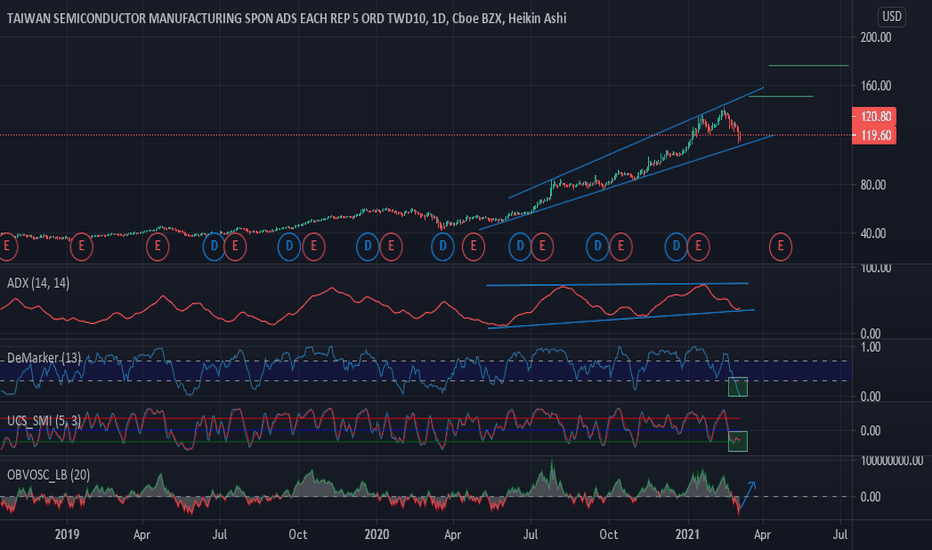Click the earnings E marker after the 2021 label

pyautogui.click(x=698, y=247)
